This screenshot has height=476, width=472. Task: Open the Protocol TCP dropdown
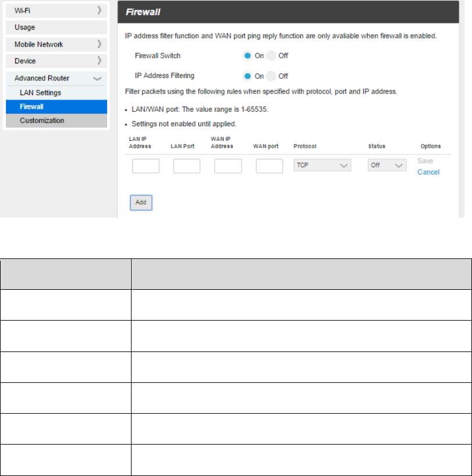point(322,166)
